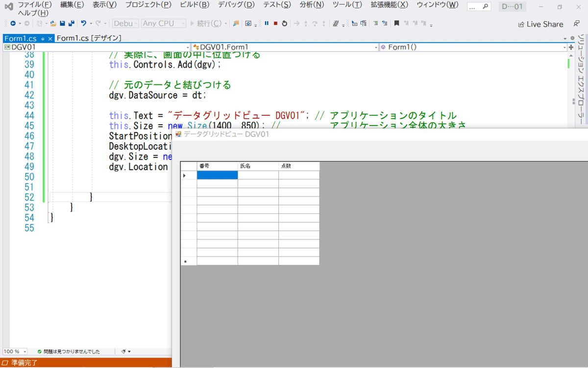Save the file with the single floppy-disk icon

coord(62,24)
